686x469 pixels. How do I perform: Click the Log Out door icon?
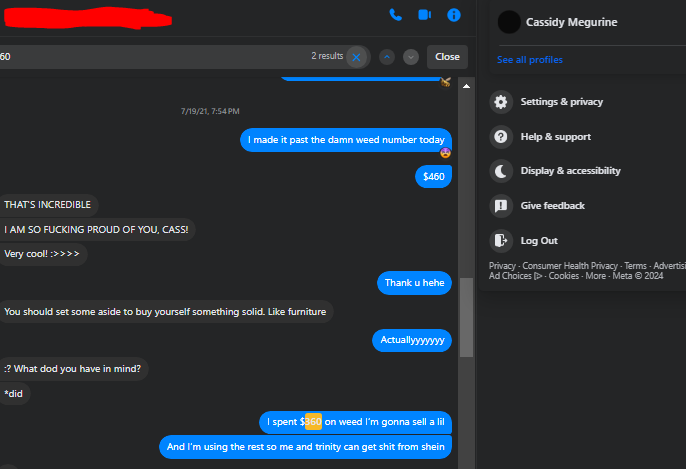pos(501,241)
